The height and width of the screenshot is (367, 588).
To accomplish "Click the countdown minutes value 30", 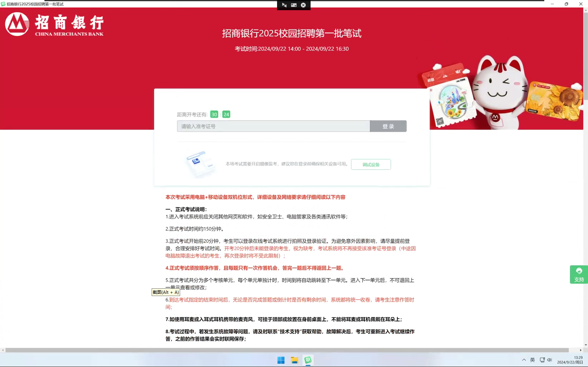I will (x=214, y=114).
